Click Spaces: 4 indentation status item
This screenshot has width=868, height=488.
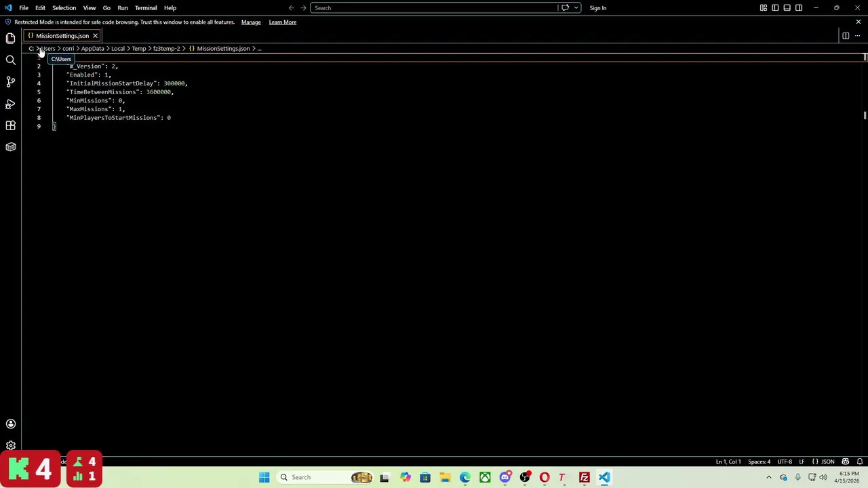(759, 462)
